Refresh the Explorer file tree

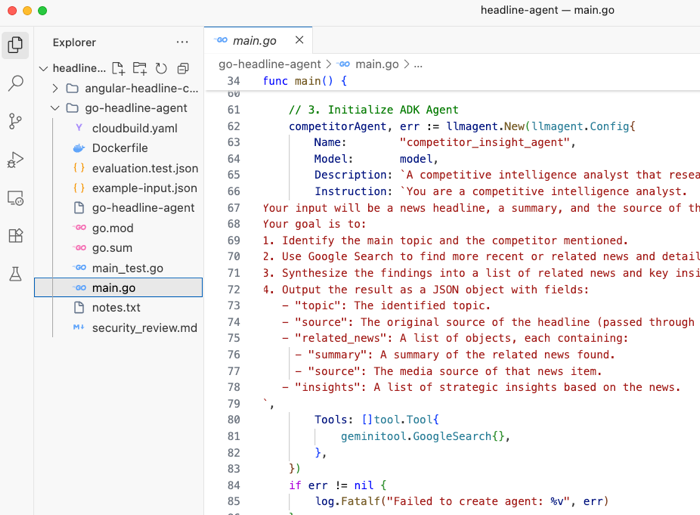click(161, 69)
